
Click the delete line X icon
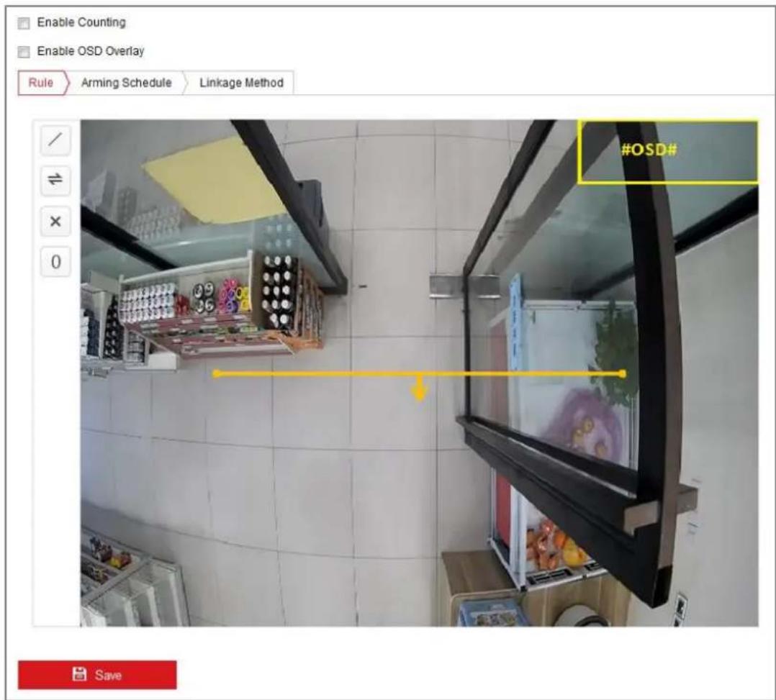pyautogui.click(x=55, y=221)
